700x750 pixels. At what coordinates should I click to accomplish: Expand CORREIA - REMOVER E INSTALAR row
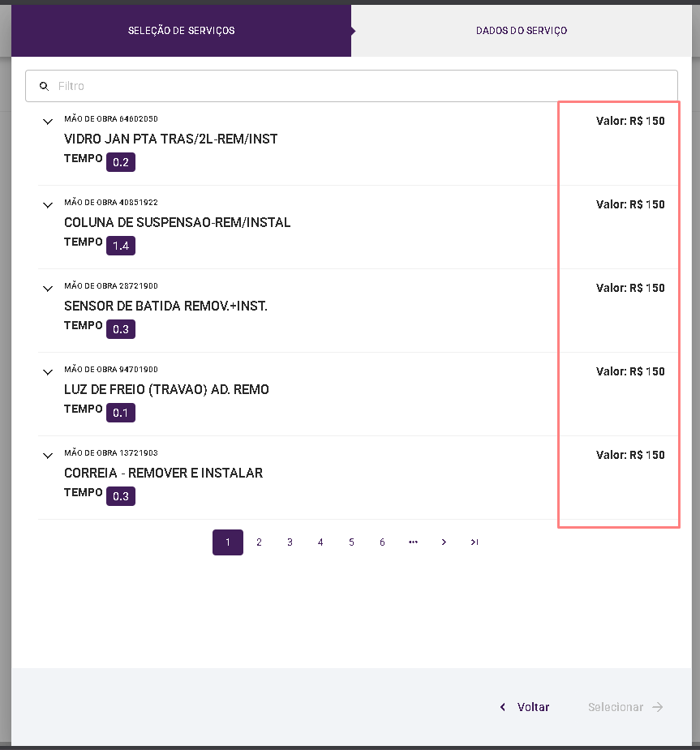(47, 456)
